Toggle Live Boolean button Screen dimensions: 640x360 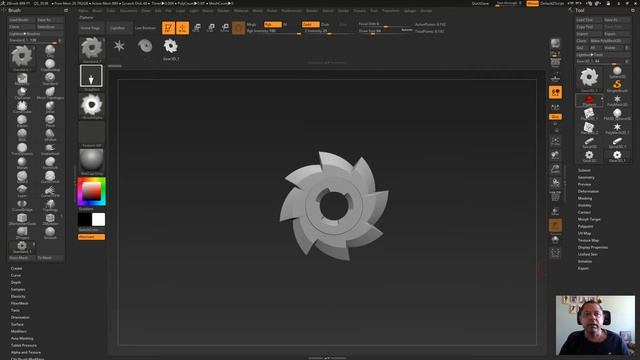tap(145, 28)
